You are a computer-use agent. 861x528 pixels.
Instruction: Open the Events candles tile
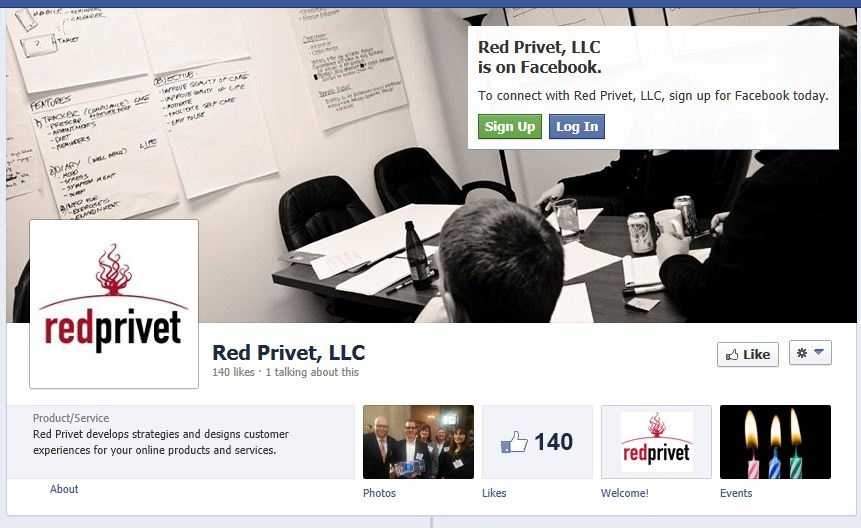point(775,442)
